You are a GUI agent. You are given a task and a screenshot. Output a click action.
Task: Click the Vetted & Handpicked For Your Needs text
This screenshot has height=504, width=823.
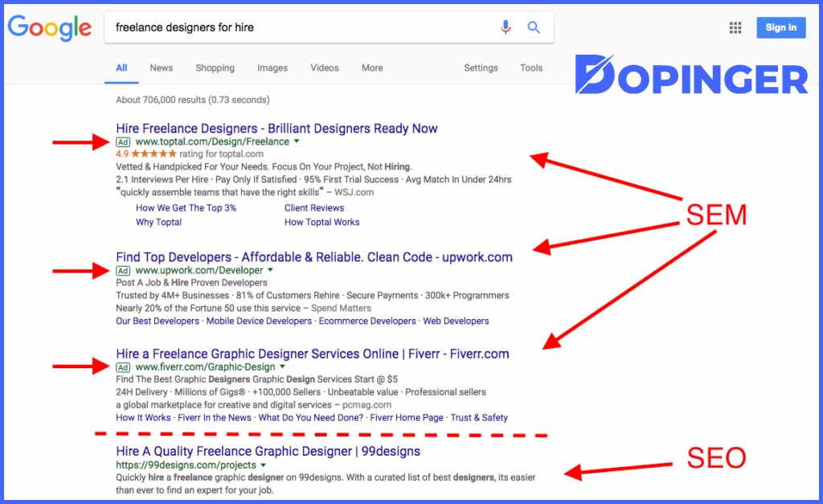coord(264,166)
